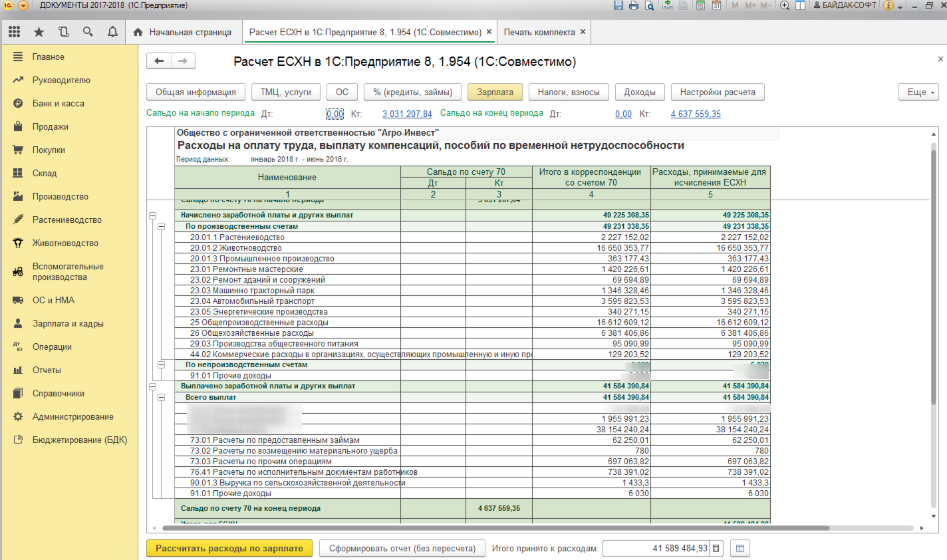Screen dimensions: 947x560
Task: Collapse 'Всего выплат' group
Action: [161, 397]
